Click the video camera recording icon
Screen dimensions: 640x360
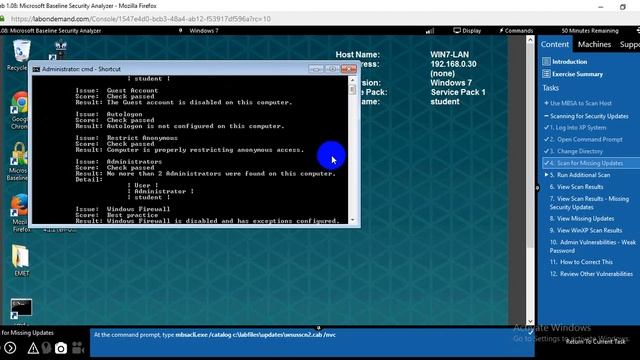[x=78, y=348]
